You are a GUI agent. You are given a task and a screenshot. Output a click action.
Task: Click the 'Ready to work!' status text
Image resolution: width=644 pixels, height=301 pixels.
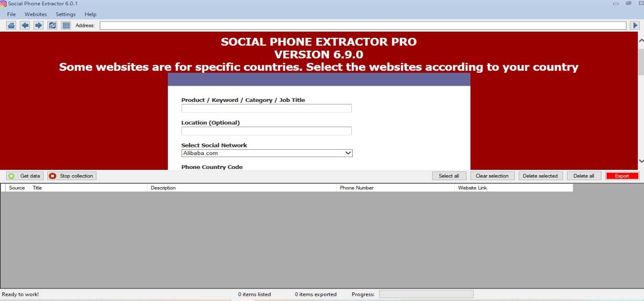tap(21, 294)
